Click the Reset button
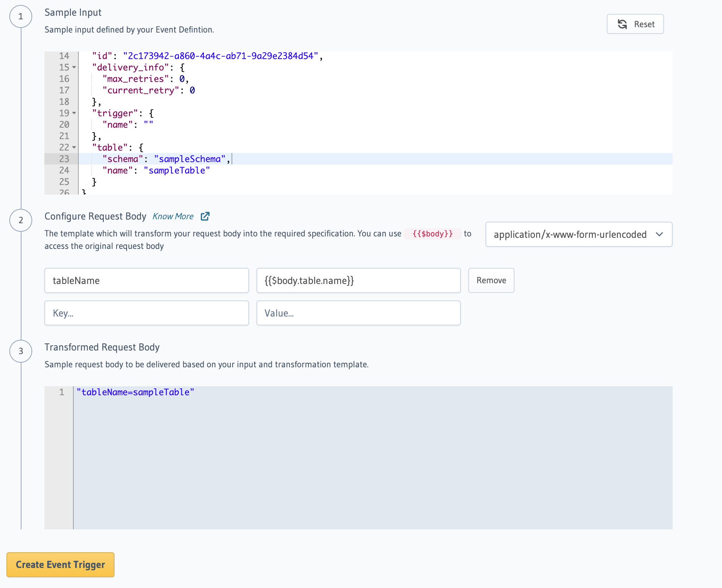The width and height of the screenshot is (722, 588). [x=635, y=24]
